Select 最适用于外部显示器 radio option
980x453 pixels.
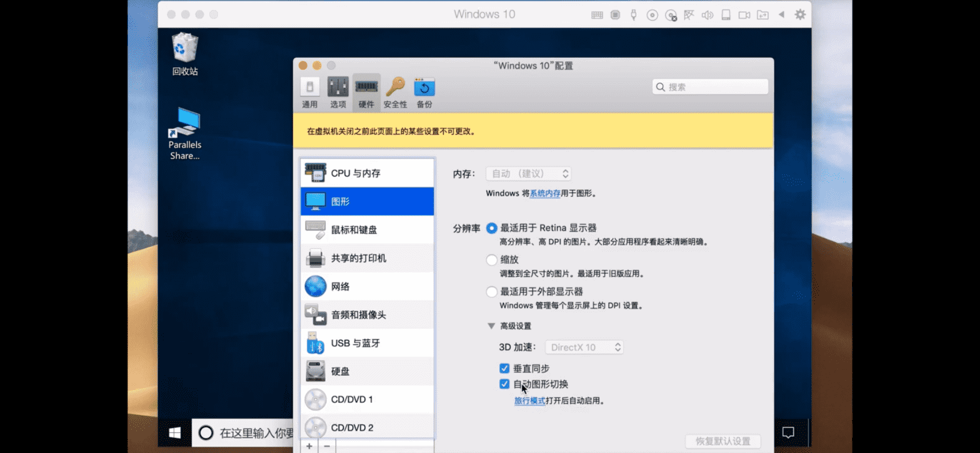[492, 292]
